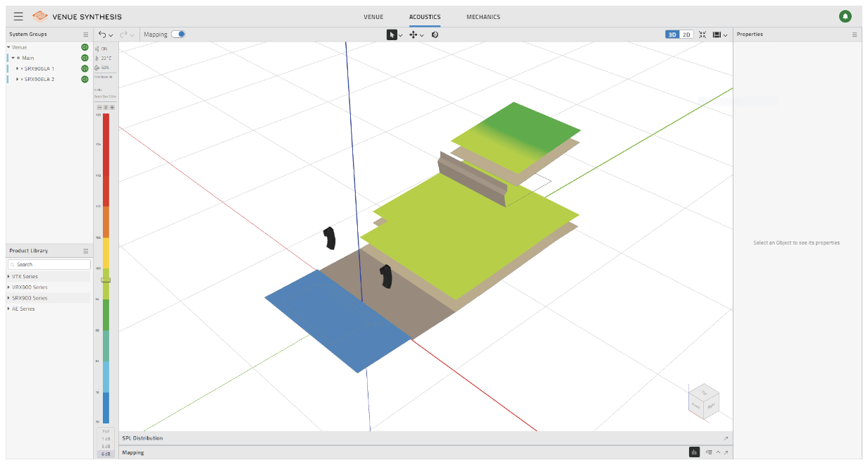Image resolution: width=868 pixels, height=465 pixels.
Task: Decrease the SPL scale with minus button
Action: pyautogui.click(x=99, y=107)
